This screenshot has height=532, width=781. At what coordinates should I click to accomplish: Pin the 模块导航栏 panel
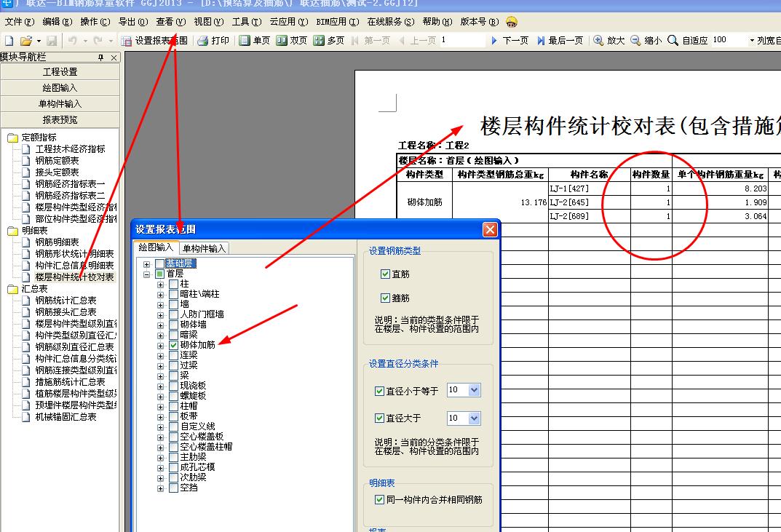point(101,57)
